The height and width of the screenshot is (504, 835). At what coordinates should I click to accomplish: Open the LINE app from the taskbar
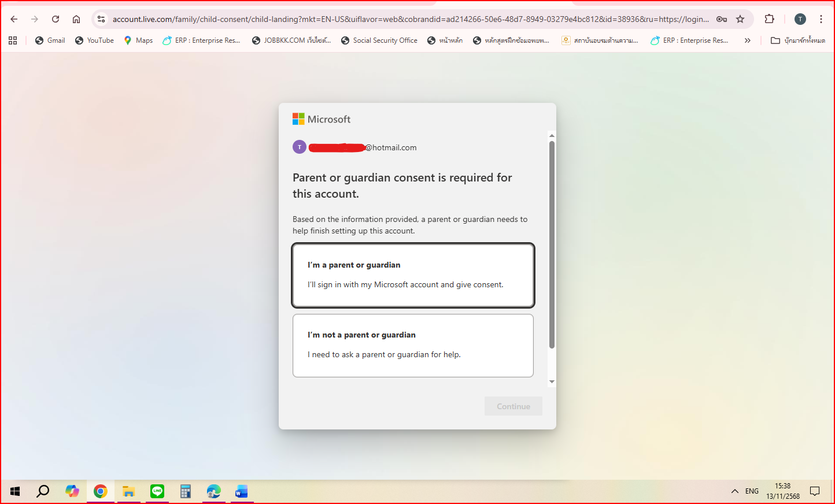coord(157,491)
